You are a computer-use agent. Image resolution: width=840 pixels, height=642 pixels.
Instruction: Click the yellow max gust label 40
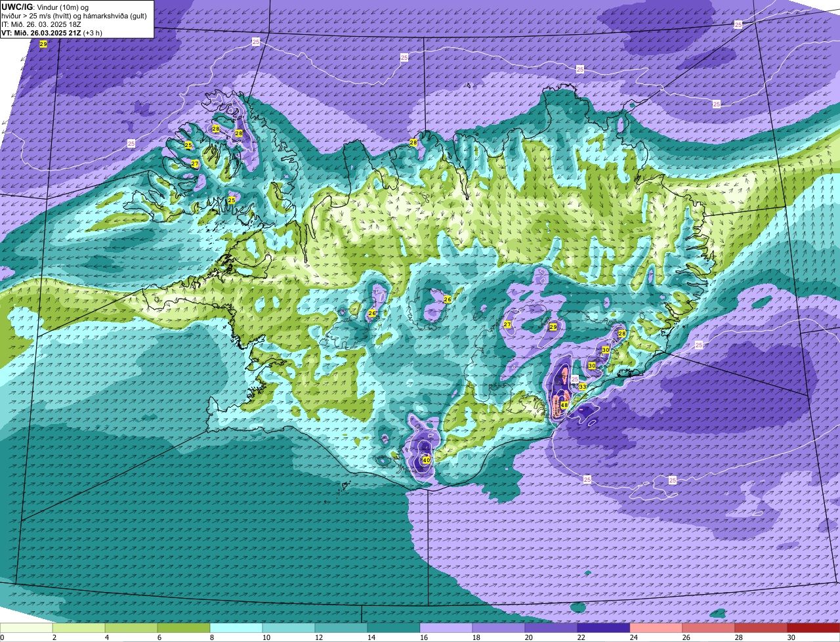coord(426,460)
